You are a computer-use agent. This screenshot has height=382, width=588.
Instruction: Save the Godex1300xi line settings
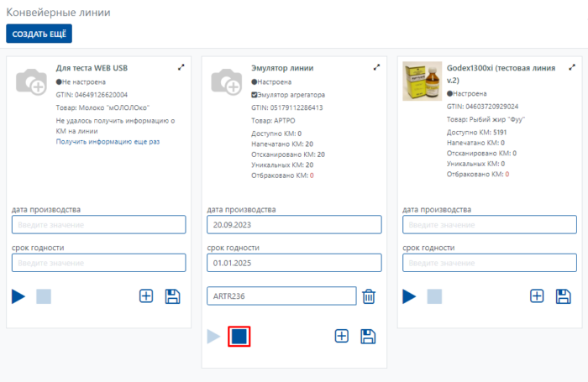coord(564,296)
